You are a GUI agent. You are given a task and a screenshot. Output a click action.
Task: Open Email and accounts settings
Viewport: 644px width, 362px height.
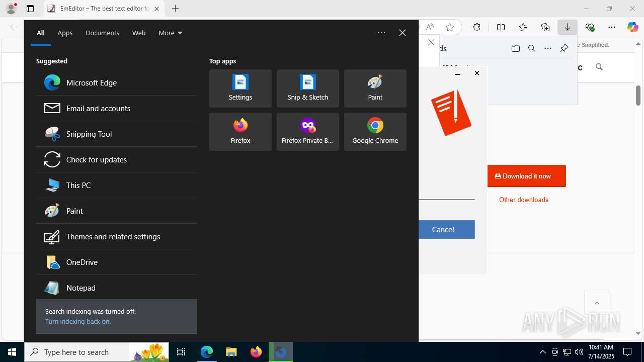pos(116,108)
